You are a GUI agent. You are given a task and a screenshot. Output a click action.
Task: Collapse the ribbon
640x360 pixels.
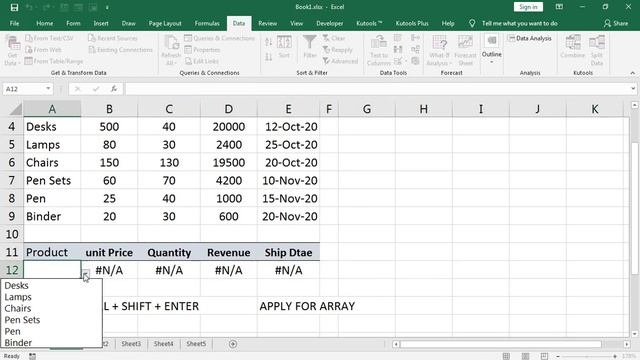(x=633, y=73)
